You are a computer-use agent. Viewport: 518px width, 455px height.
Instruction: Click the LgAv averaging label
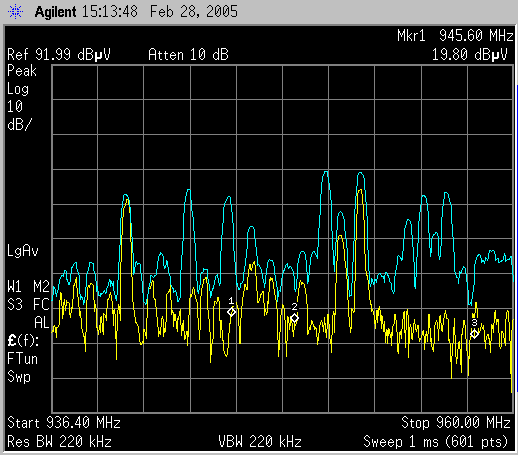[x=23, y=251]
